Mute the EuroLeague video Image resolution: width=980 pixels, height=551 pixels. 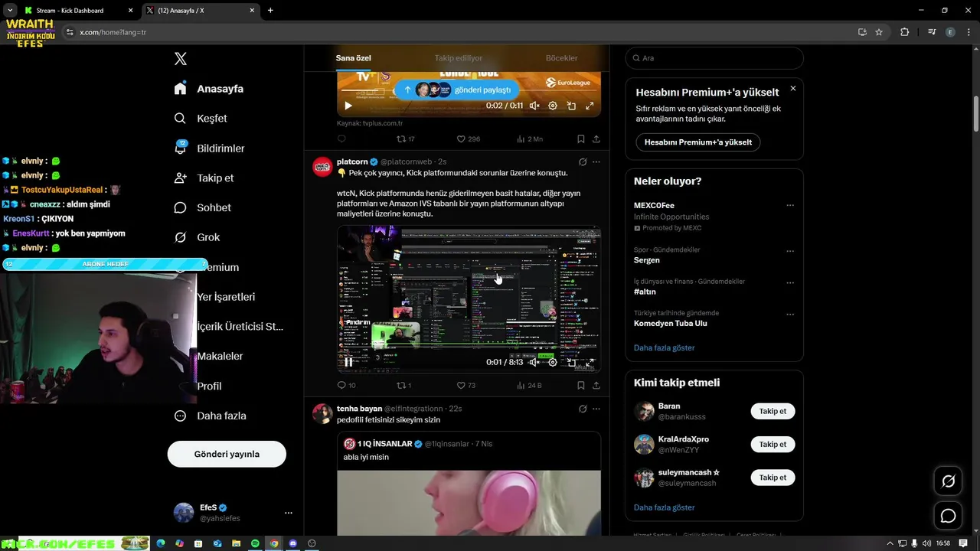534,106
